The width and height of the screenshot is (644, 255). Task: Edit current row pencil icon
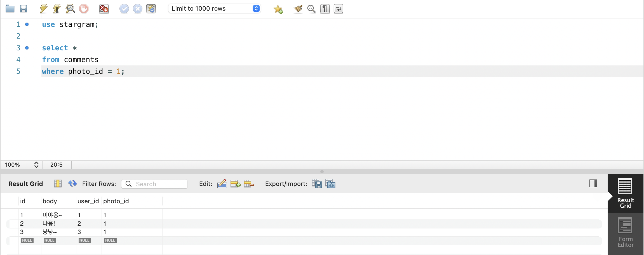222,184
